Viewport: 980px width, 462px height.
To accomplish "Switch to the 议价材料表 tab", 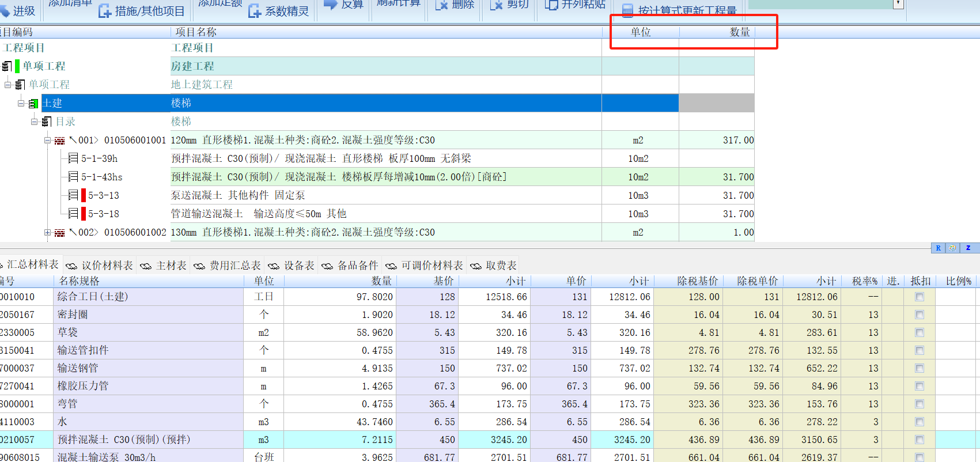I will [100, 265].
